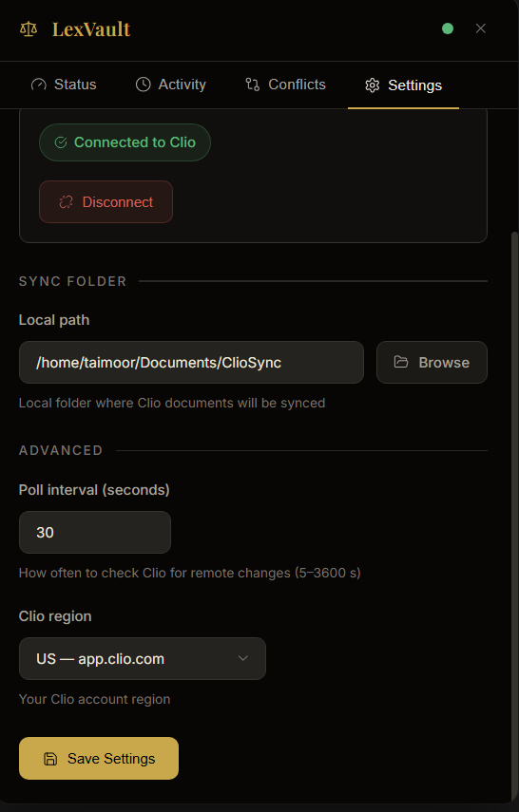
Task: Click the ADVANCED section heading
Action: pos(61,450)
